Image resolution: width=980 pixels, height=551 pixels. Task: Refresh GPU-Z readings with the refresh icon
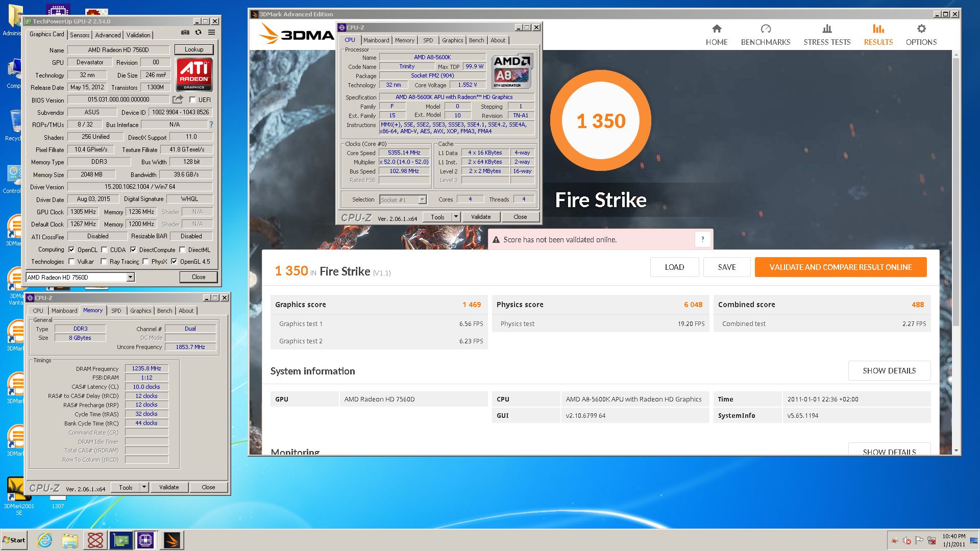[x=198, y=32]
